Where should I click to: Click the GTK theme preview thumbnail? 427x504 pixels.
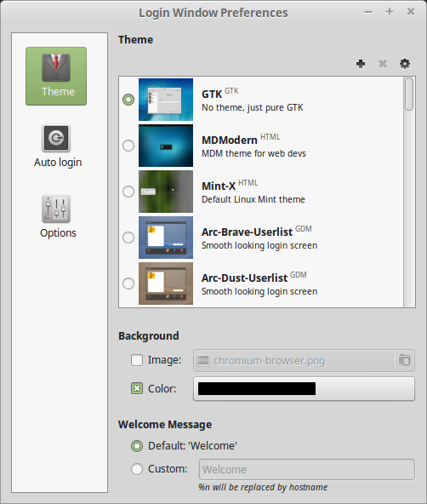click(x=166, y=100)
